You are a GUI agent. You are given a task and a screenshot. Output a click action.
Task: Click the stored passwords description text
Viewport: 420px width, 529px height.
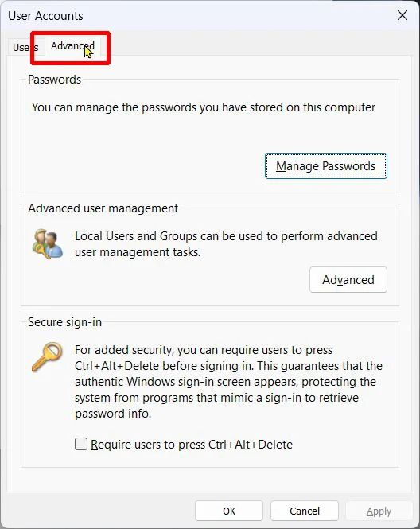click(x=204, y=107)
